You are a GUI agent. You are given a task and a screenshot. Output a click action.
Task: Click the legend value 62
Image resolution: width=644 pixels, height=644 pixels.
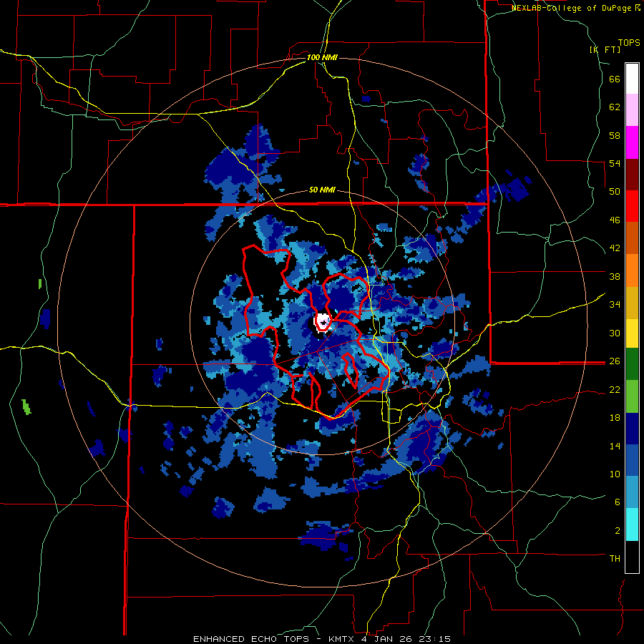click(615, 107)
